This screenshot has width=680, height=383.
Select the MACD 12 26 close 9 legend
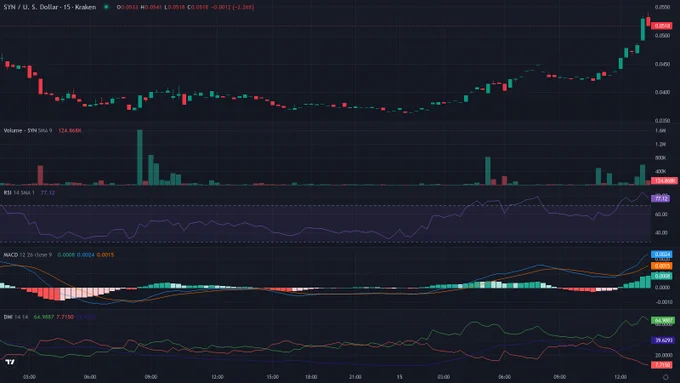(27, 255)
